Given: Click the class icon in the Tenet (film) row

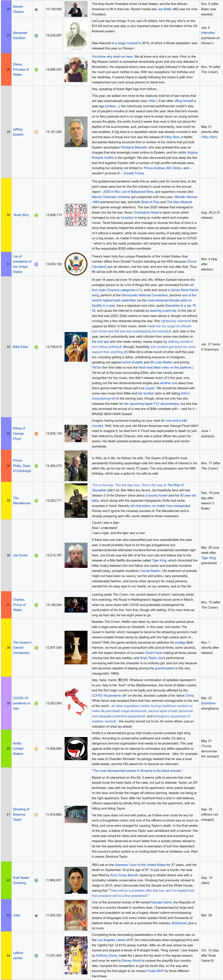Looking at the screenshot, I should coord(37,215).
